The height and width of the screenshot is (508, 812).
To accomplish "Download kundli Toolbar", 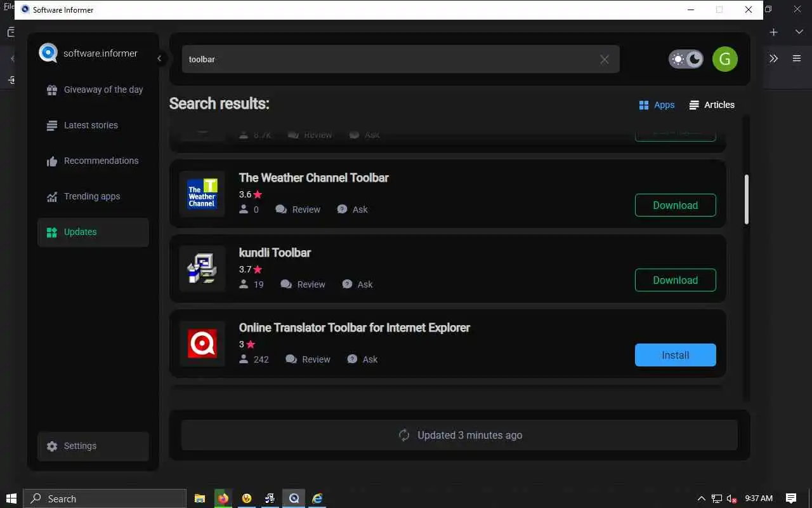I will coord(676,280).
